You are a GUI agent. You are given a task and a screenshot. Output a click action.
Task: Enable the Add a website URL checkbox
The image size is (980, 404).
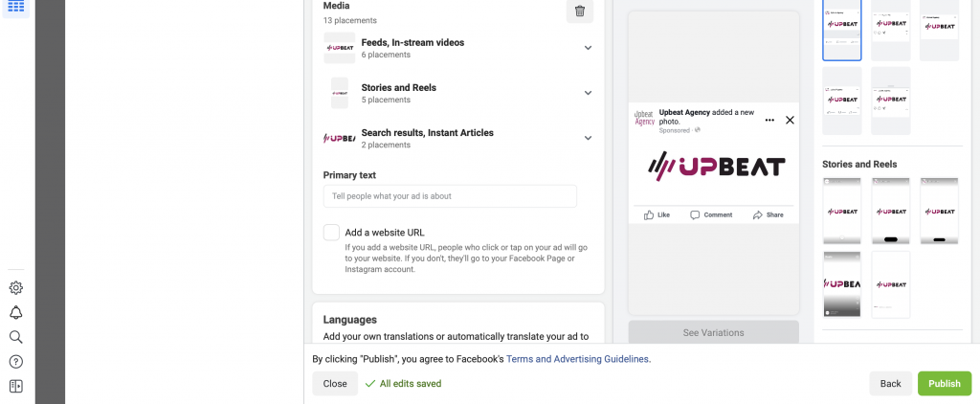331,233
